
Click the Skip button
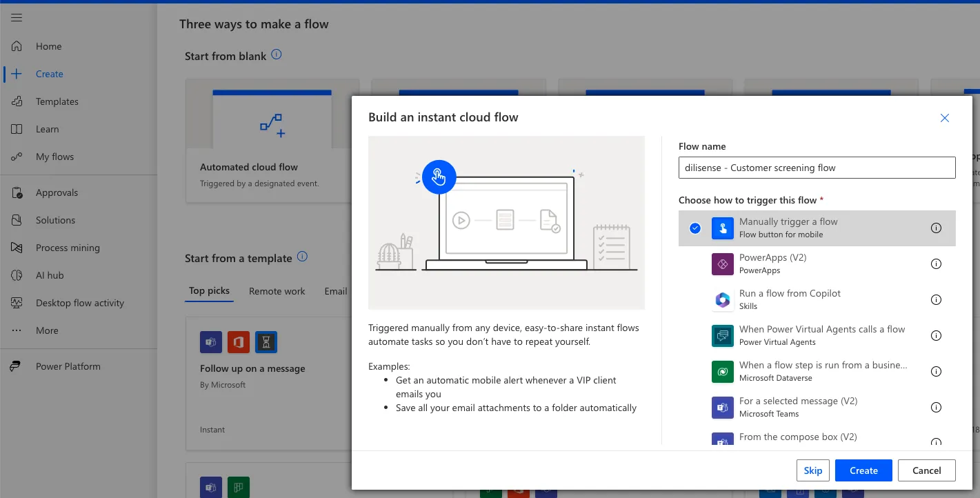point(813,470)
